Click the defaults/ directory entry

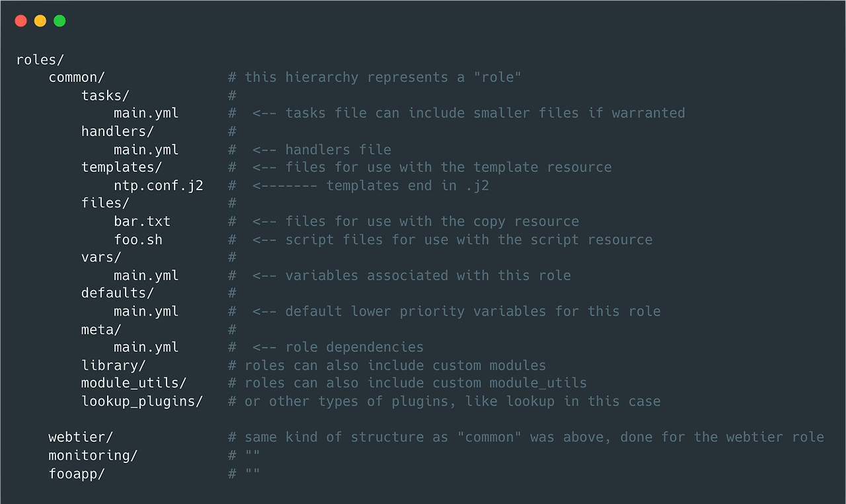[x=118, y=293]
